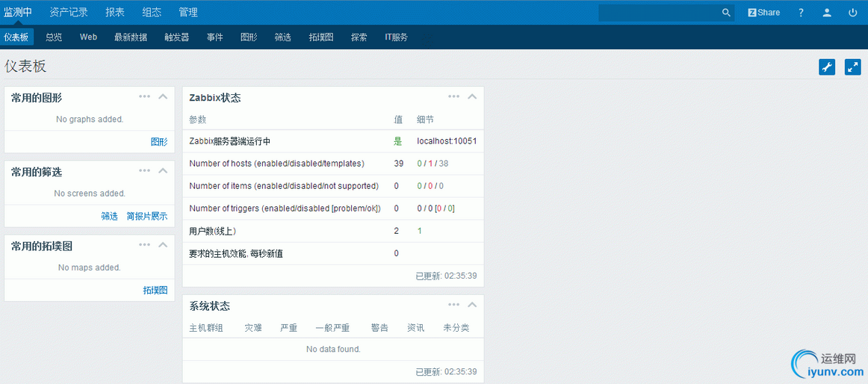Click the 未分类 column header

456,327
